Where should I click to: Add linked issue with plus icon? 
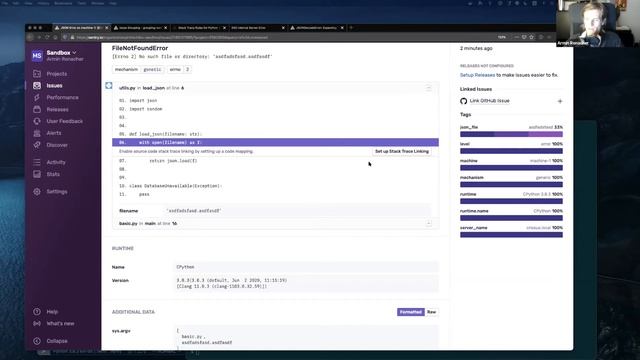pyautogui.click(x=560, y=101)
